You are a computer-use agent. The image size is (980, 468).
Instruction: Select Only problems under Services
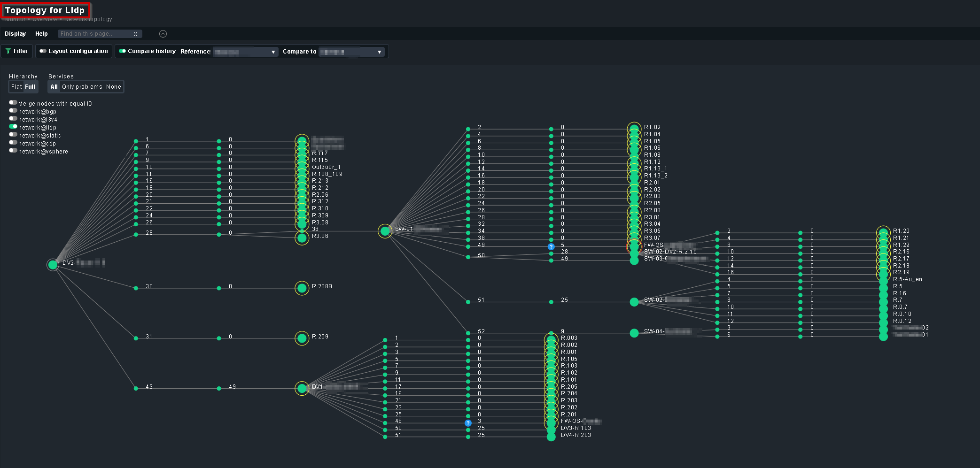click(83, 87)
